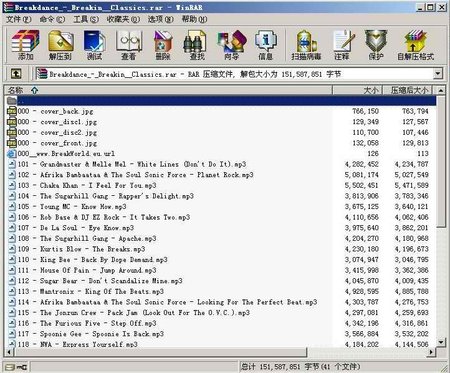Image resolution: width=450 pixels, height=373 pixels.
Task: Click the Extract To (解压到) toolbar icon
Action: click(x=60, y=45)
